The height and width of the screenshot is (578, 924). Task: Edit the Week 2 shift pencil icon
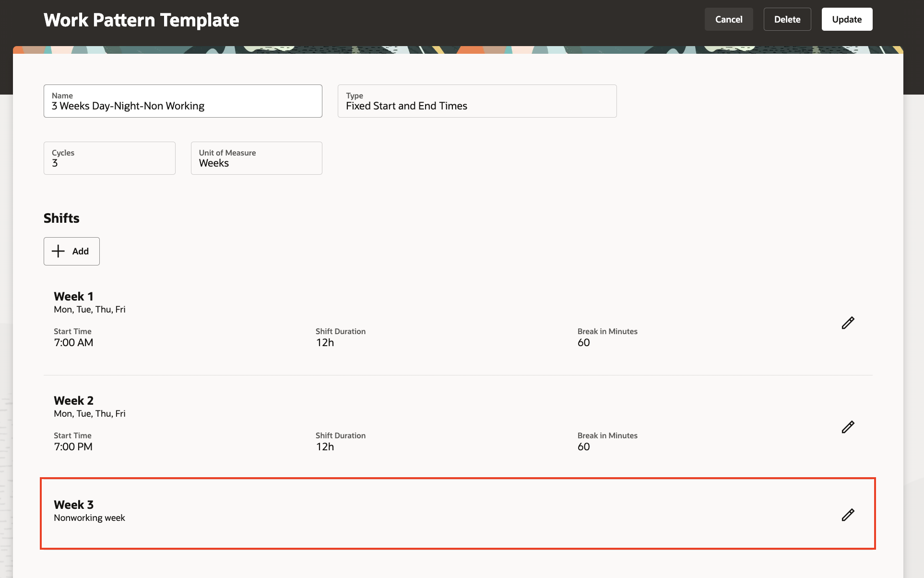click(848, 427)
